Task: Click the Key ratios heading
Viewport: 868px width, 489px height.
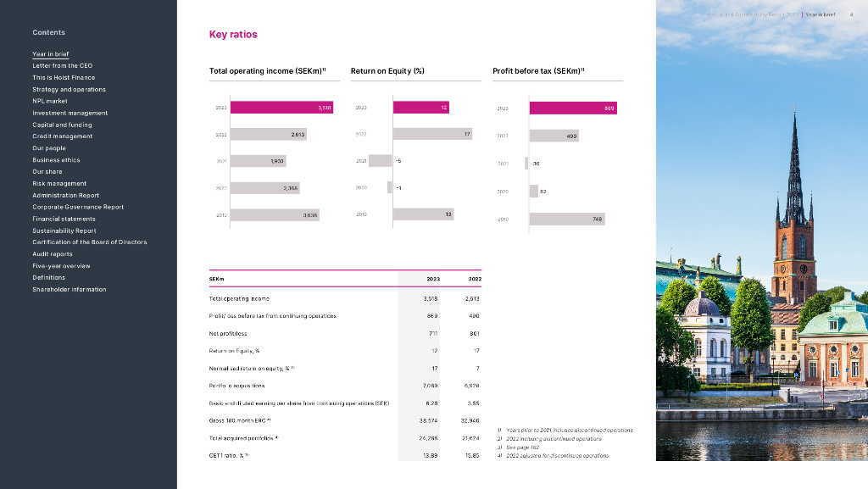Action: [x=233, y=35]
